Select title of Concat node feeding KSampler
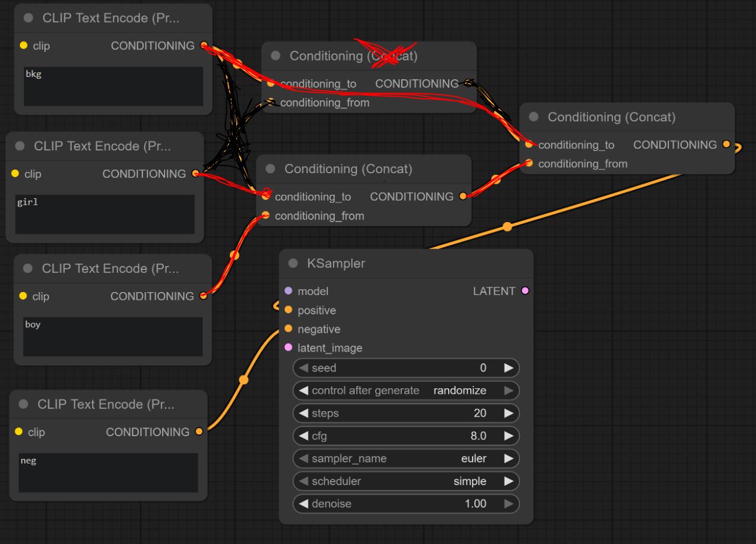Image resolution: width=756 pixels, height=544 pixels. point(611,117)
